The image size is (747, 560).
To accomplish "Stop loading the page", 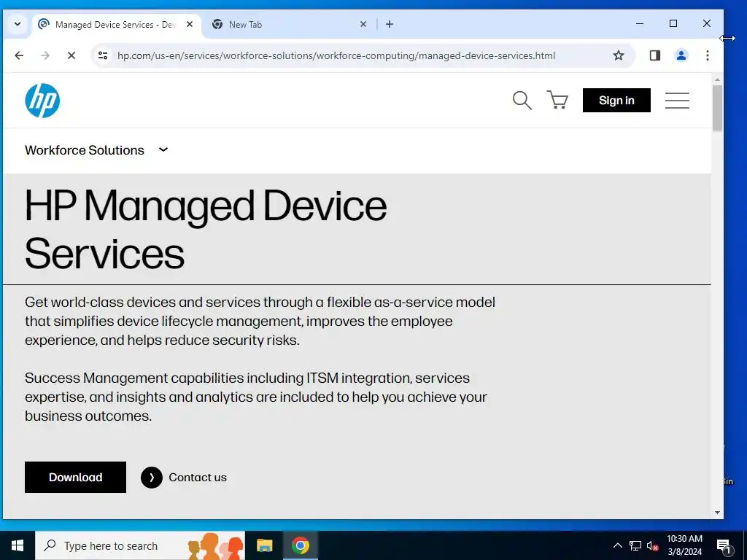I will pos(71,55).
